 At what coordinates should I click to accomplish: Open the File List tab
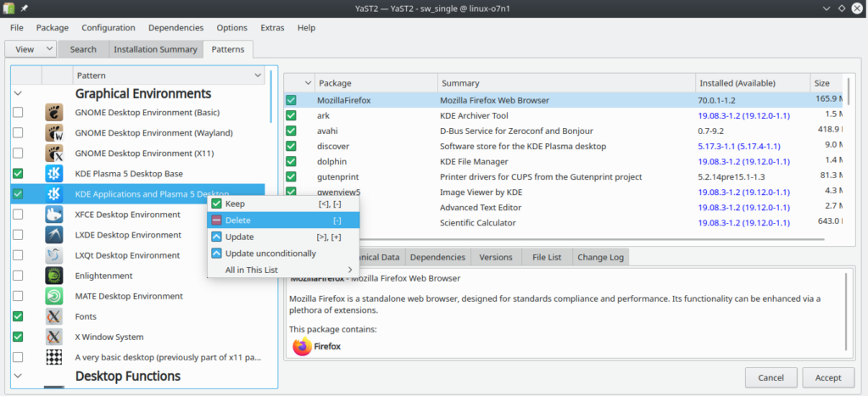pos(547,258)
